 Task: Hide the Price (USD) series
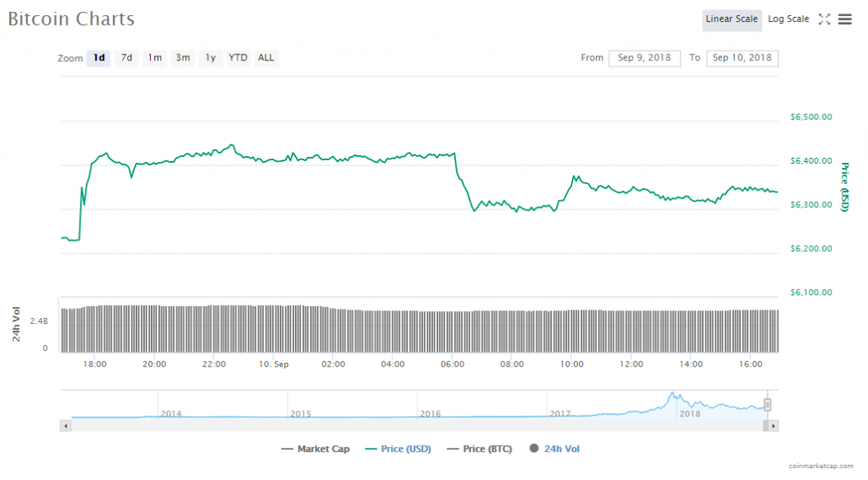pyautogui.click(x=398, y=449)
